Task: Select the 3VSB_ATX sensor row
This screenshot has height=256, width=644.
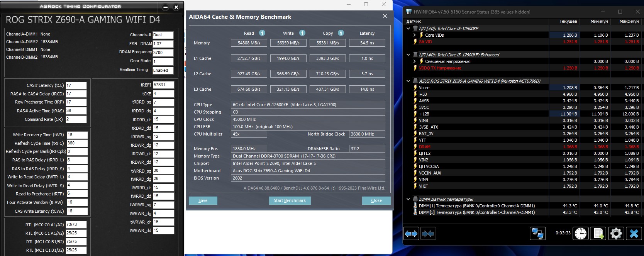Action: coord(524,127)
